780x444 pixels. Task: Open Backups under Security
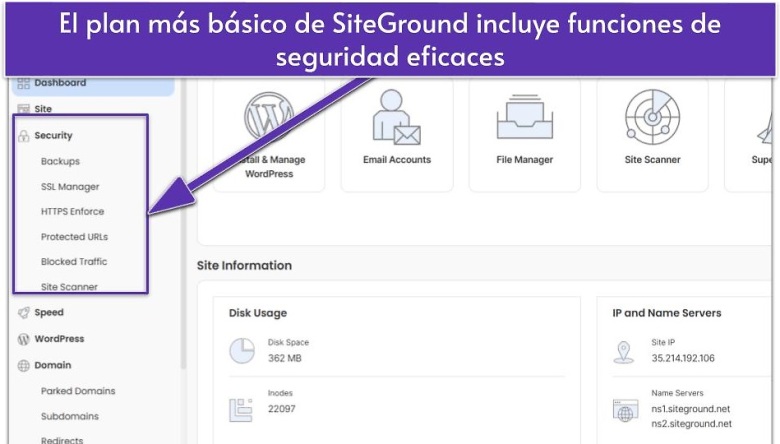click(x=60, y=161)
